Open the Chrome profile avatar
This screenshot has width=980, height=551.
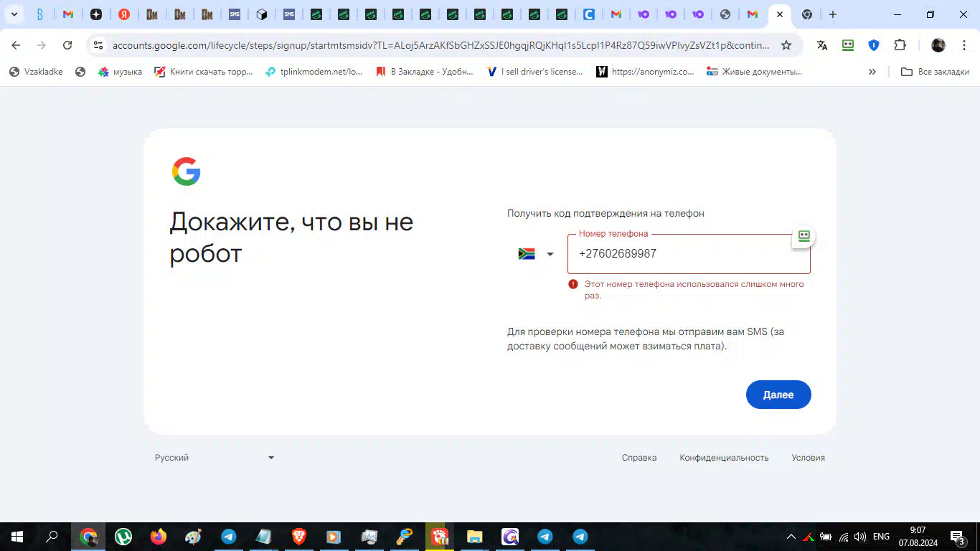(x=938, y=45)
